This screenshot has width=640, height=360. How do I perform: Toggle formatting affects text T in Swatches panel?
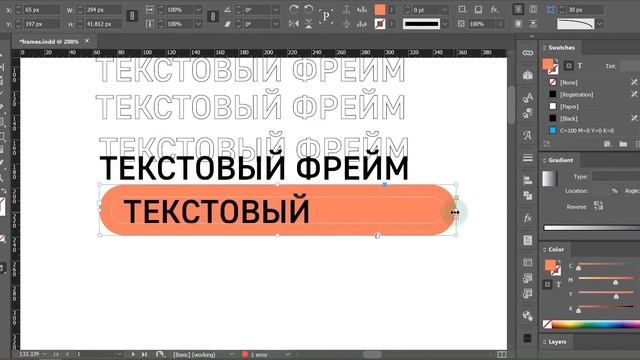[580, 66]
